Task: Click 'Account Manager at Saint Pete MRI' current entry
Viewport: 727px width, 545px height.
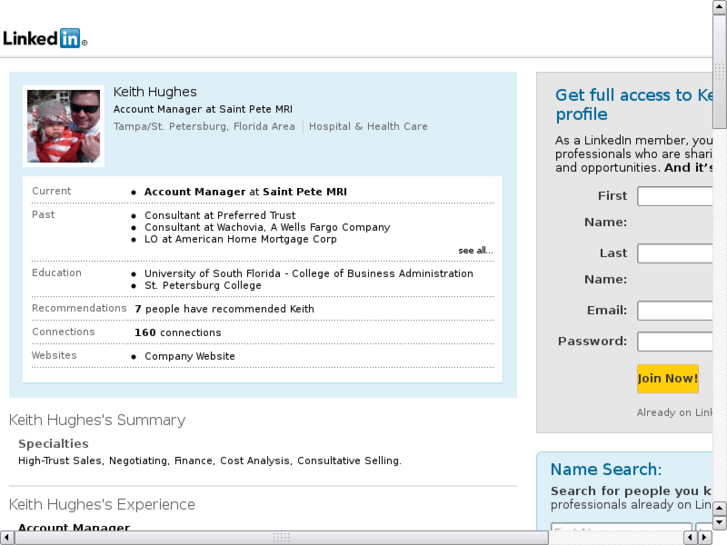Action: (x=245, y=192)
